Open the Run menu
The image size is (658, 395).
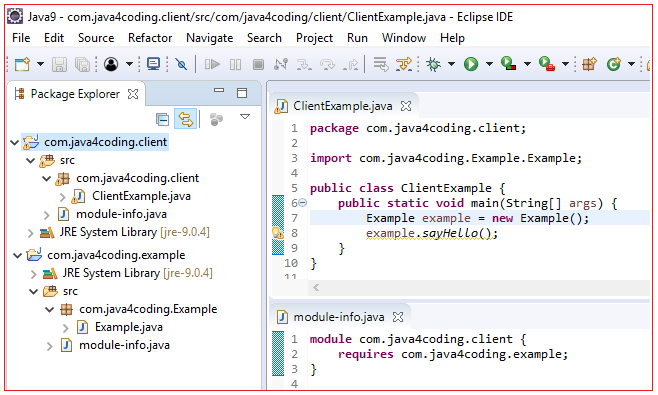click(x=357, y=38)
